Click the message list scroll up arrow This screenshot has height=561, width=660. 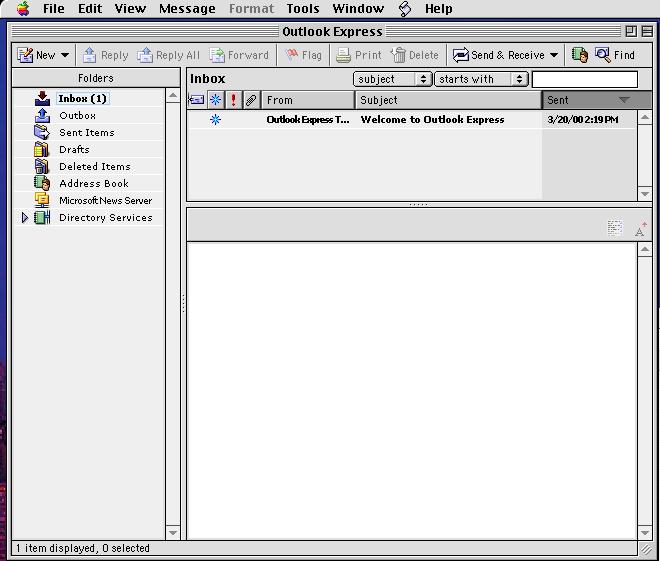[x=645, y=117]
